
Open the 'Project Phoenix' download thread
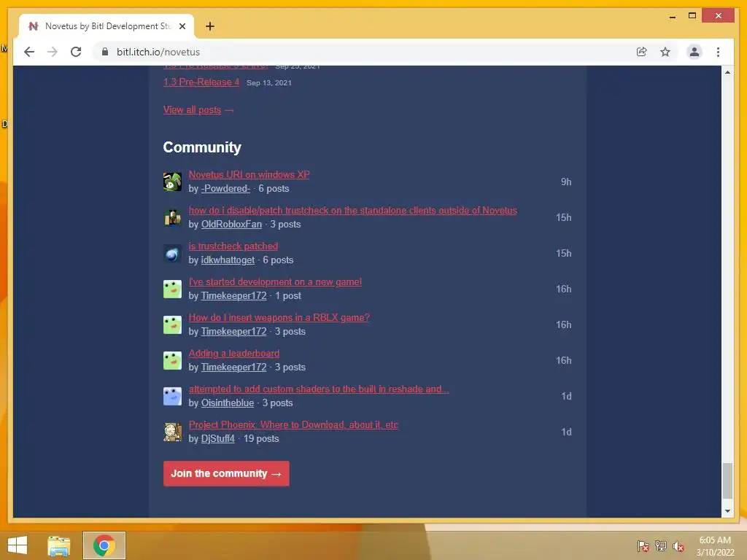coord(293,425)
